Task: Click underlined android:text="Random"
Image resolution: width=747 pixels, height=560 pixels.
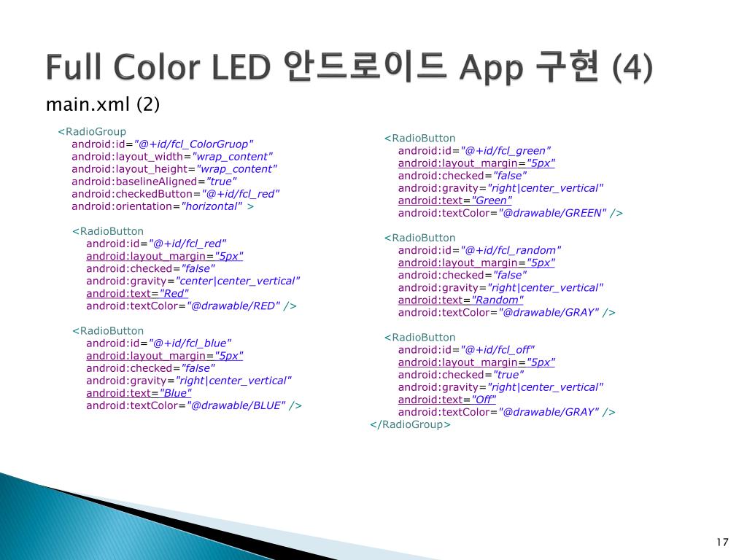Action: 461,300
